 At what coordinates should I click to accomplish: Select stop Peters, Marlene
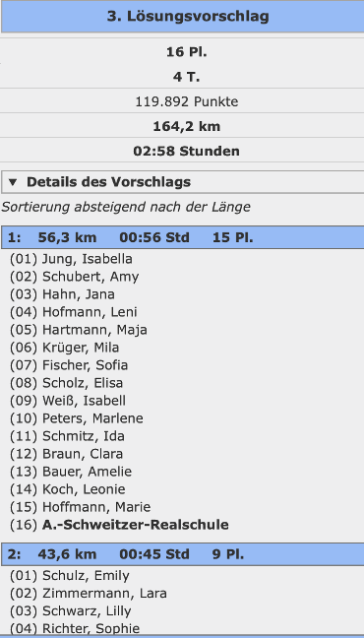pos(77,418)
